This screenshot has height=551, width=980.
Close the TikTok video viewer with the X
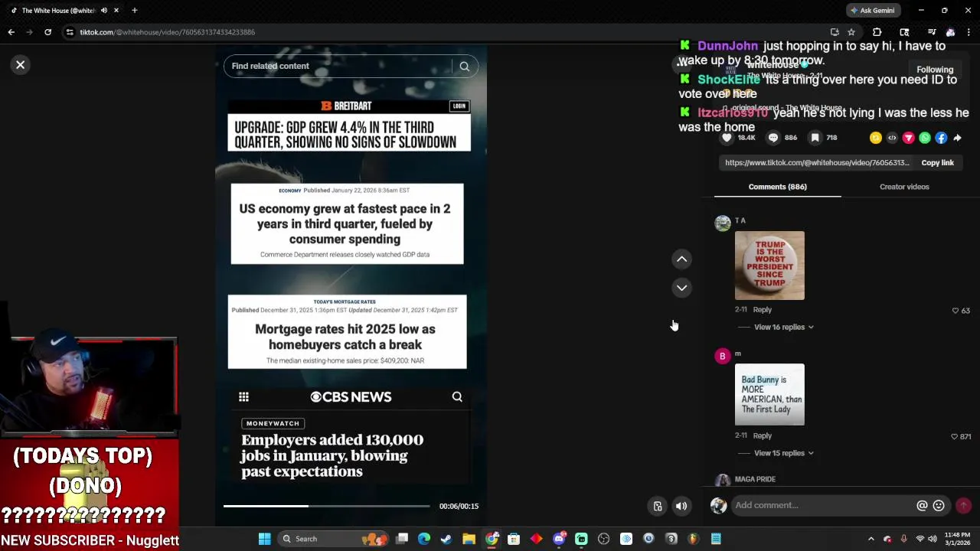[x=21, y=65]
